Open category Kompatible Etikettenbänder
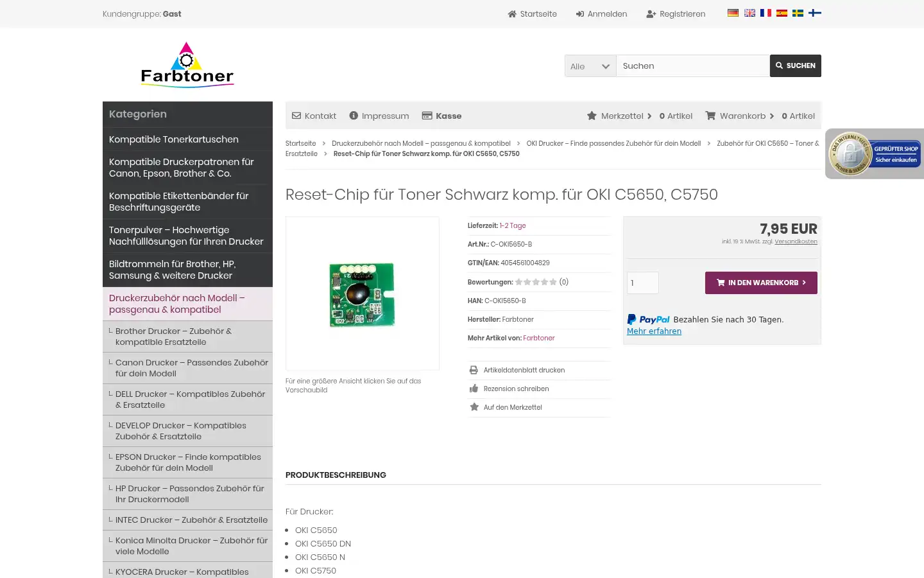 point(187,202)
